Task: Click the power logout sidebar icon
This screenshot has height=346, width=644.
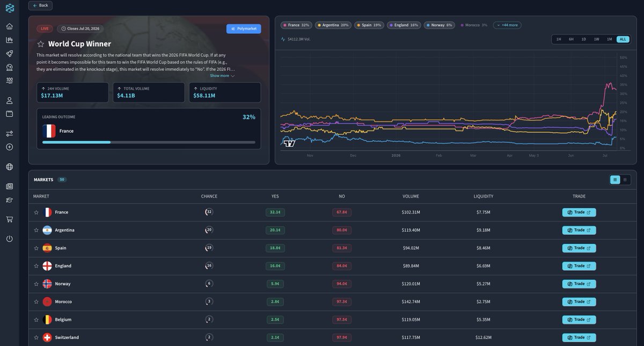Action: tap(9, 239)
